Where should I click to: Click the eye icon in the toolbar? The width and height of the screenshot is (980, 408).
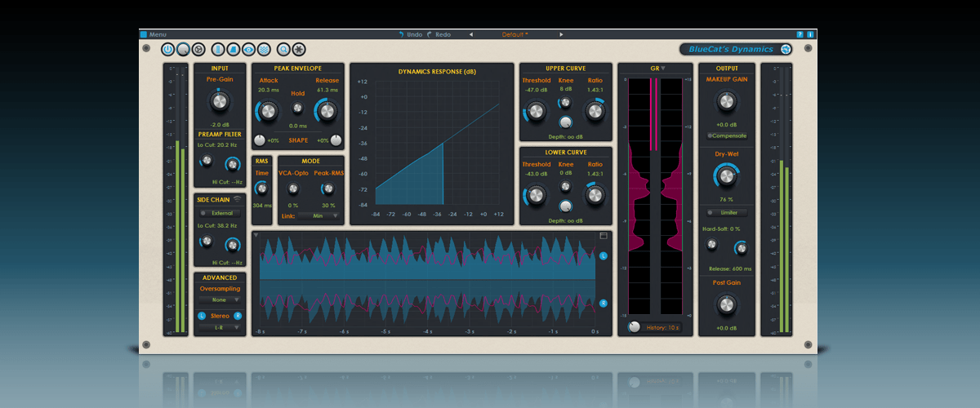coord(248,50)
